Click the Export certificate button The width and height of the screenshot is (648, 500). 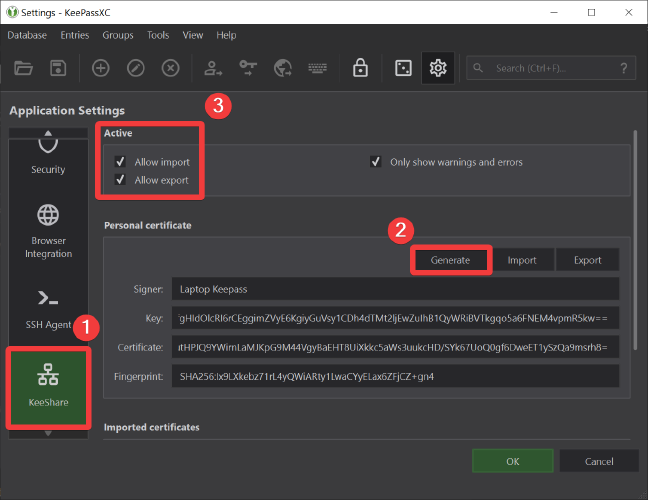pos(587,260)
